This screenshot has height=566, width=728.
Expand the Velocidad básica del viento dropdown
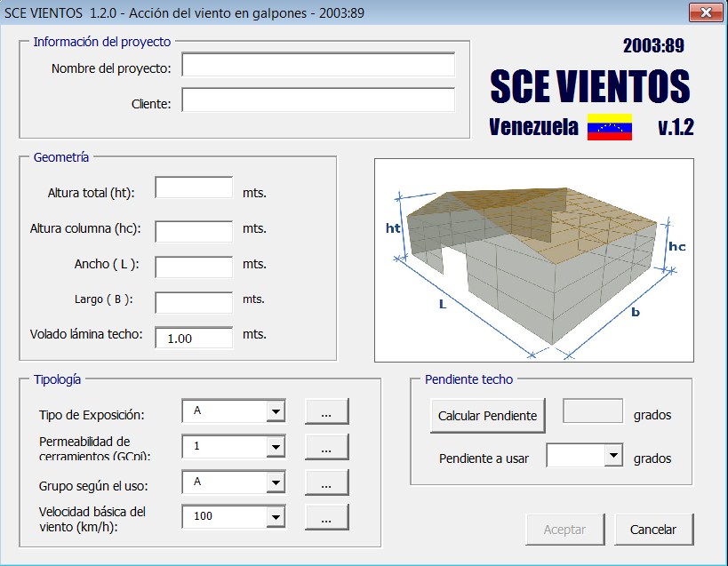(276, 516)
